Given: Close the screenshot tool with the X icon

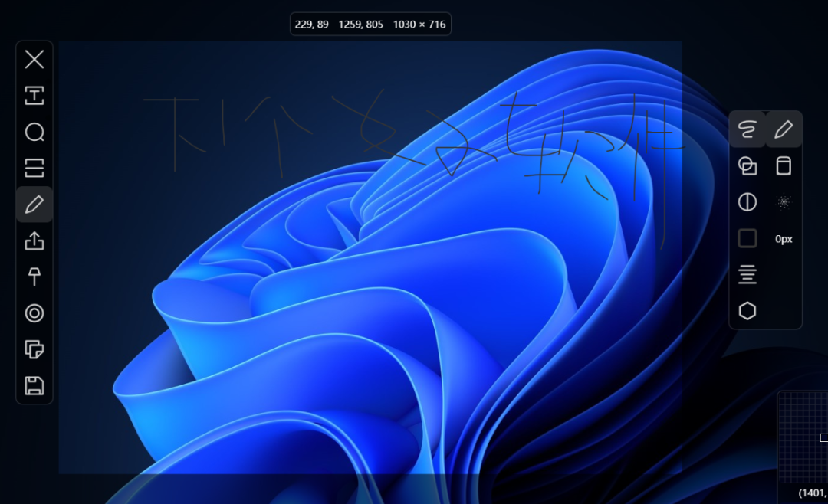Looking at the screenshot, I should coord(34,59).
